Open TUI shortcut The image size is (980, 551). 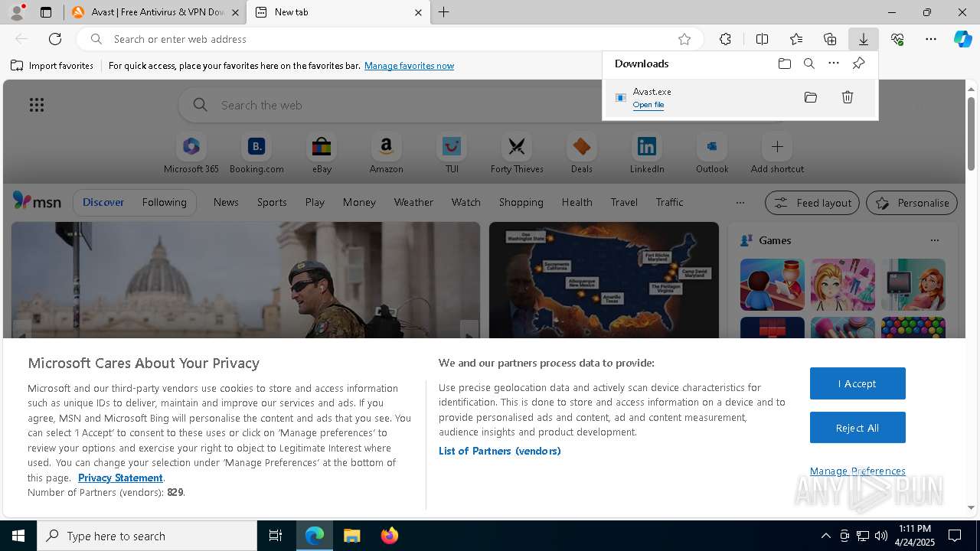pos(452,153)
